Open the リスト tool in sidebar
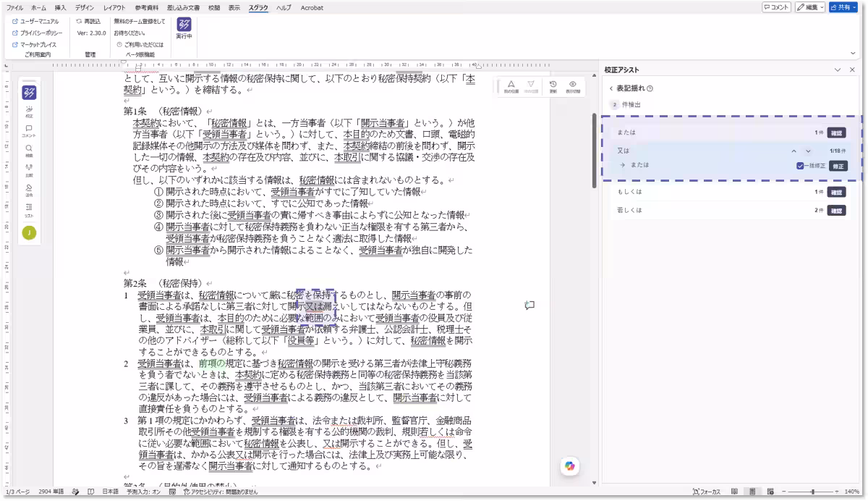This screenshot has width=868, height=501. (29, 211)
